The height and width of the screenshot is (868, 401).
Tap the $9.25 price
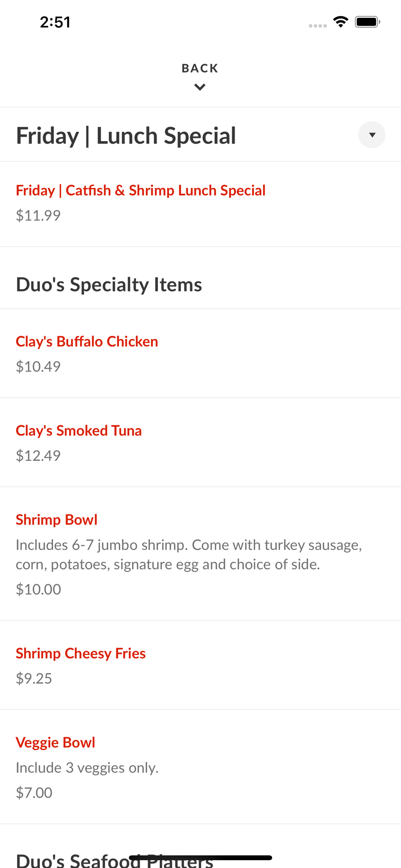[x=34, y=678]
